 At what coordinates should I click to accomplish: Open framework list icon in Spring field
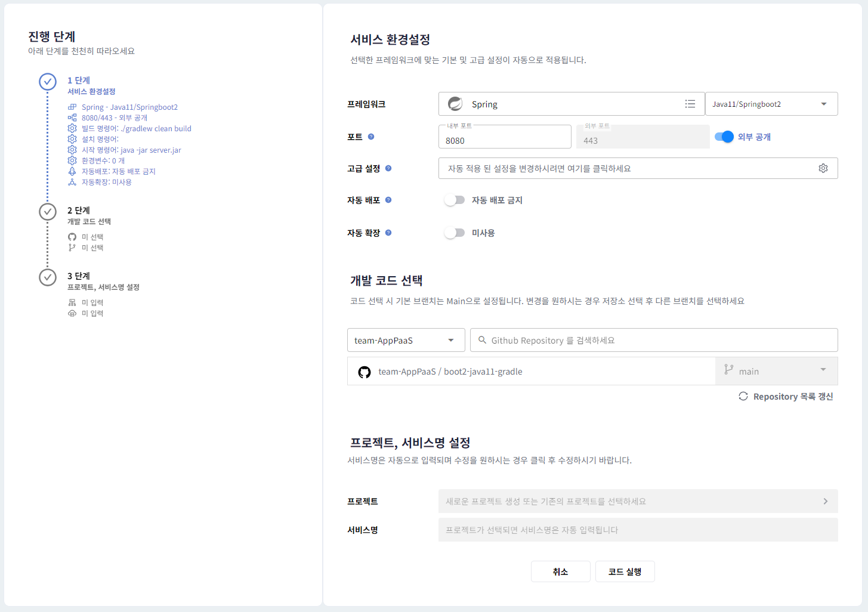tap(690, 104)
